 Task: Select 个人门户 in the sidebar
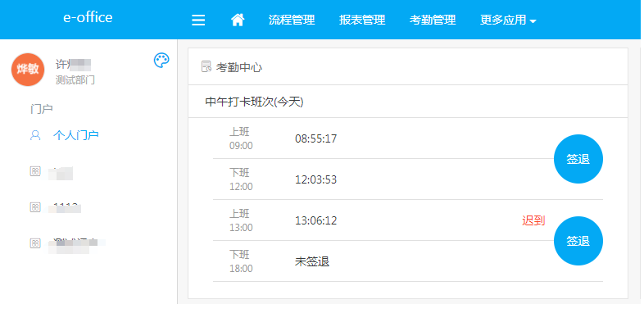[76, 135]
